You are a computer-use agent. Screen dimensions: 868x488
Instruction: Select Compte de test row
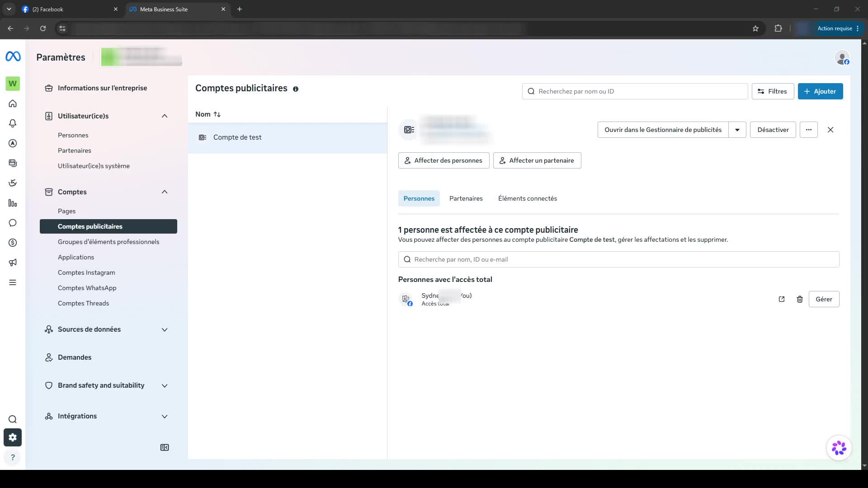[x=288, y=137]
